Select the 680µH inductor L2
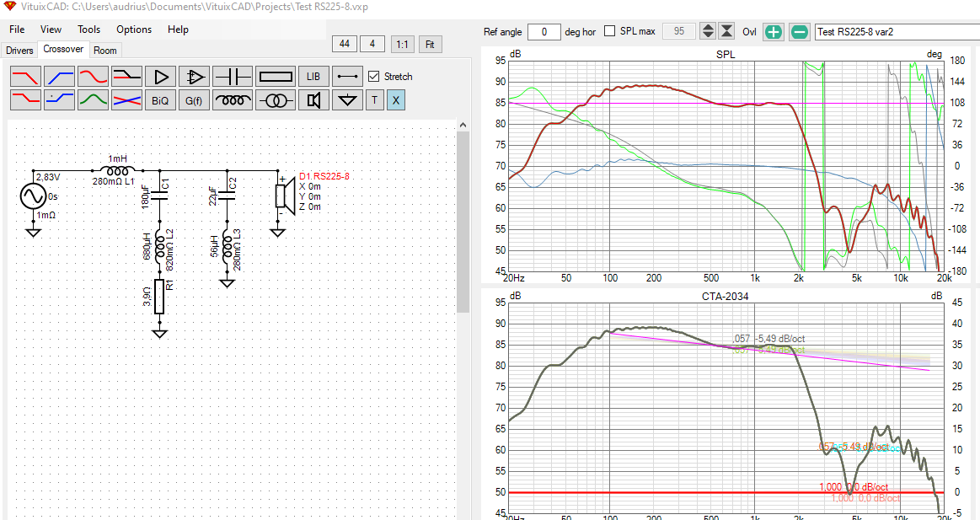The width and height of the screenshot is (980, 520). click(x=159, y=248)
